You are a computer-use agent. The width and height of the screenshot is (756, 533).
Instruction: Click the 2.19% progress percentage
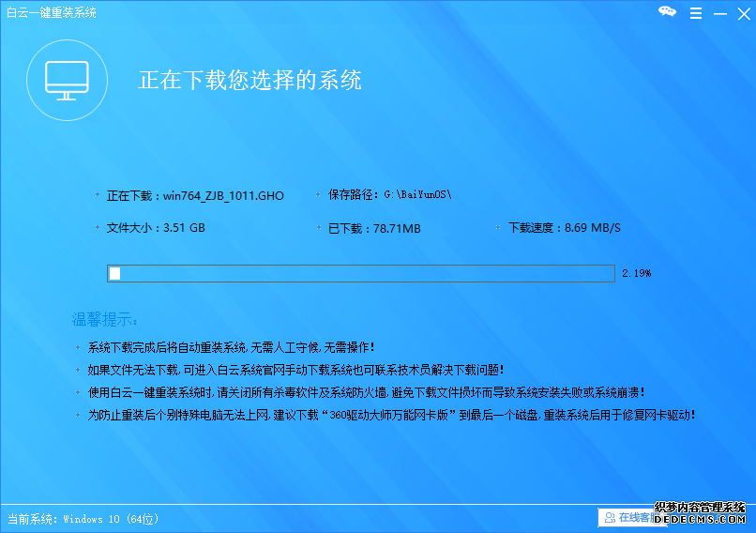click(636, 273)
